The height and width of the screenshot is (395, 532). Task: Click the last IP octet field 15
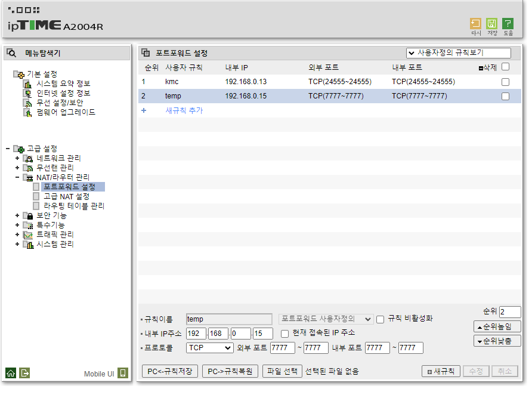[263, 334]
